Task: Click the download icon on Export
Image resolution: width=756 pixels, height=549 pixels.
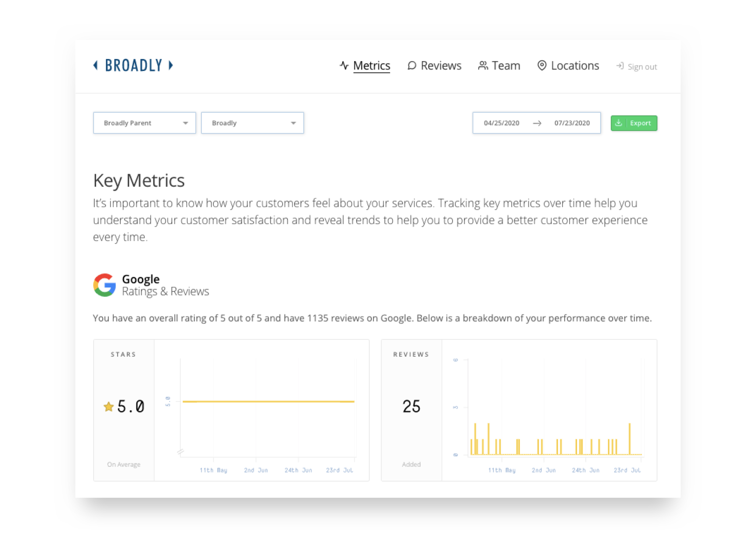Action: pos(619,123)
